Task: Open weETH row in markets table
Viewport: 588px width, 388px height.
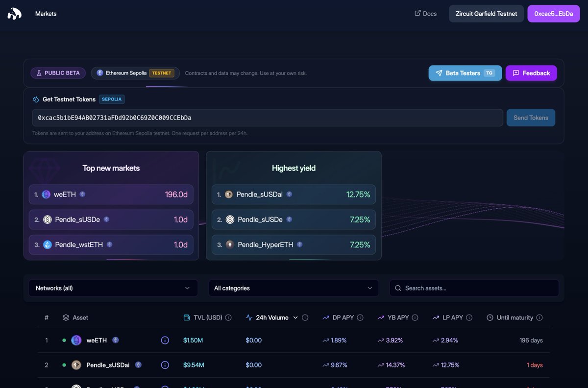Action: [x=294, y=340]
